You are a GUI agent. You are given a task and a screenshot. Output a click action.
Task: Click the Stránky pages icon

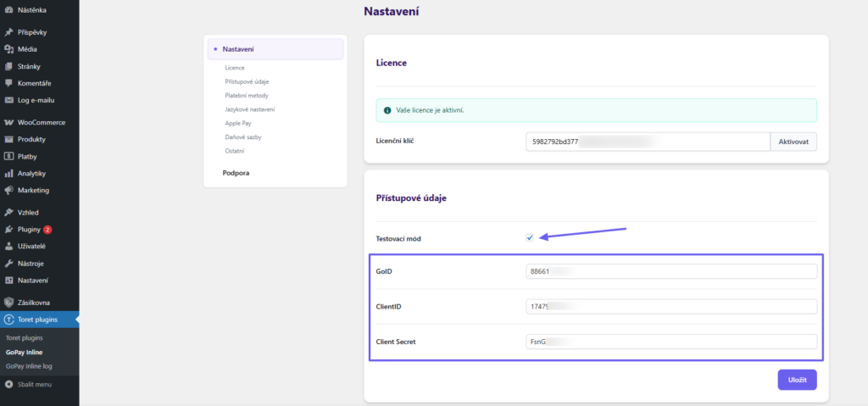pyautogui.click(x=8, y=66)
